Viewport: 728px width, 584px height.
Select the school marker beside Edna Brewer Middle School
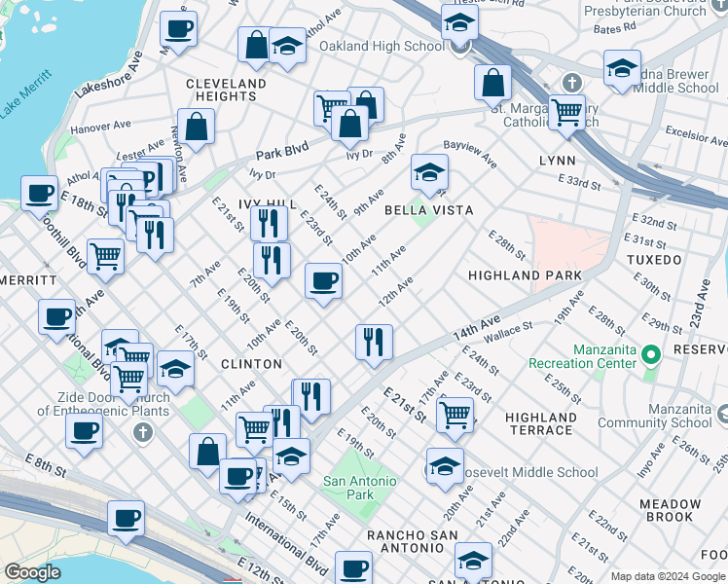[622, 70]
